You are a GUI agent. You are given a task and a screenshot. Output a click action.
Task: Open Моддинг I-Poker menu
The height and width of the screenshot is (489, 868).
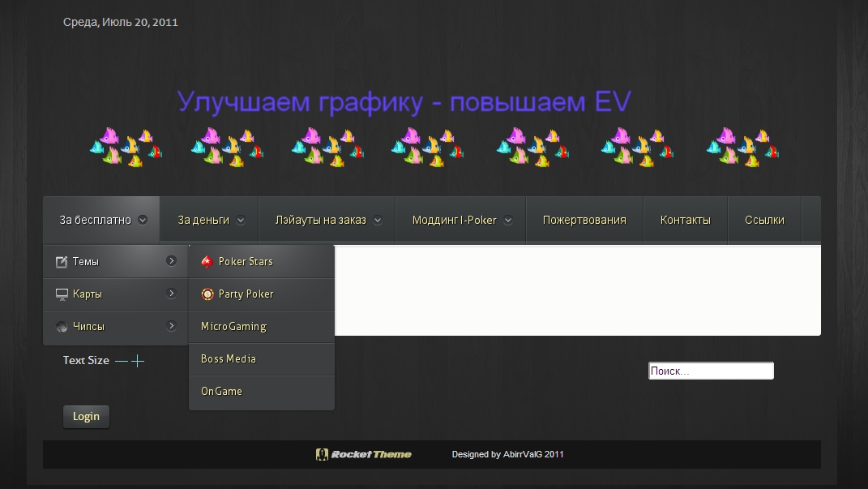click(460, 220)
